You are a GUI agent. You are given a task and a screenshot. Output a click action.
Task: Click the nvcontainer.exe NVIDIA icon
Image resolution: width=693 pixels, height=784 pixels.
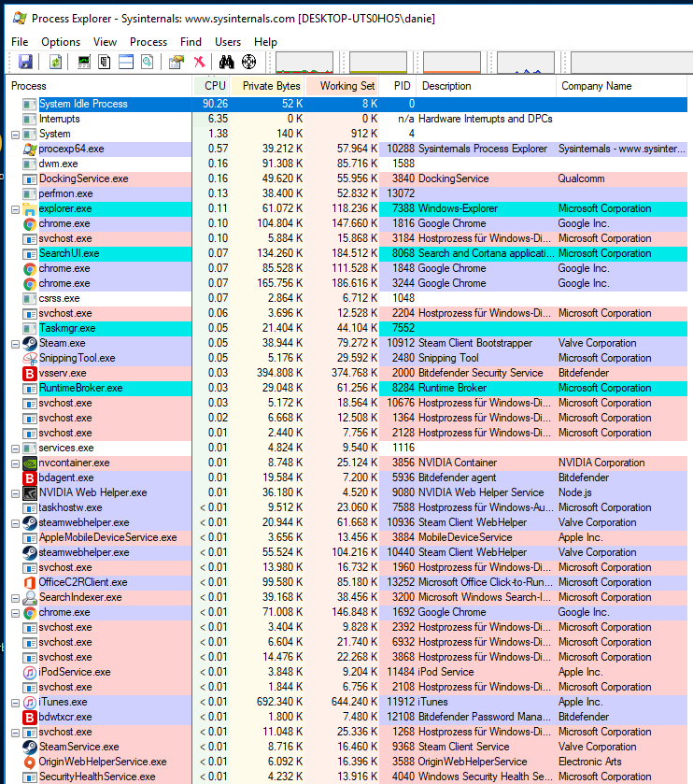pos(30,463)
